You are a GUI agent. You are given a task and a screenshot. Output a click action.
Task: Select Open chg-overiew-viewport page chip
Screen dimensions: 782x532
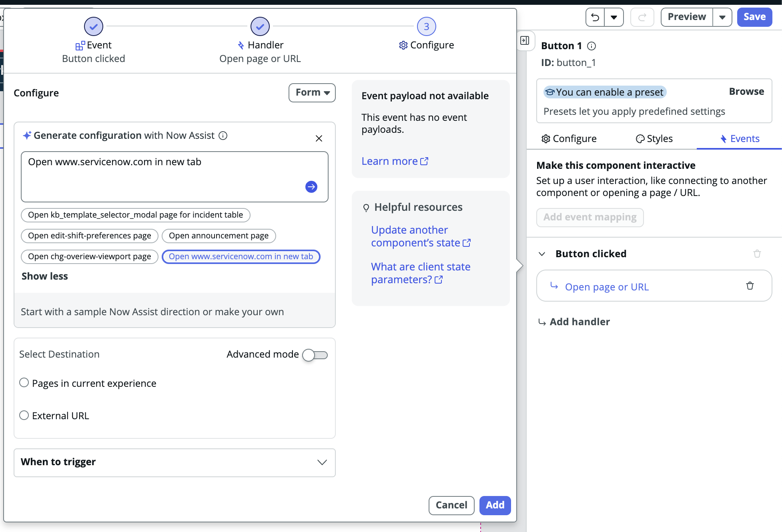[x=90, y=256]
